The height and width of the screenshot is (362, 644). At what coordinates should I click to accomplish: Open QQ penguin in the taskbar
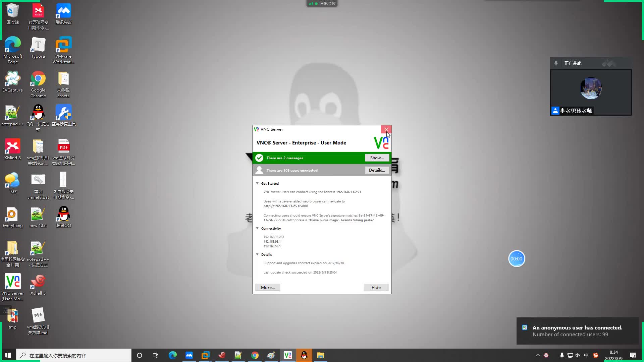pos(304,355)
